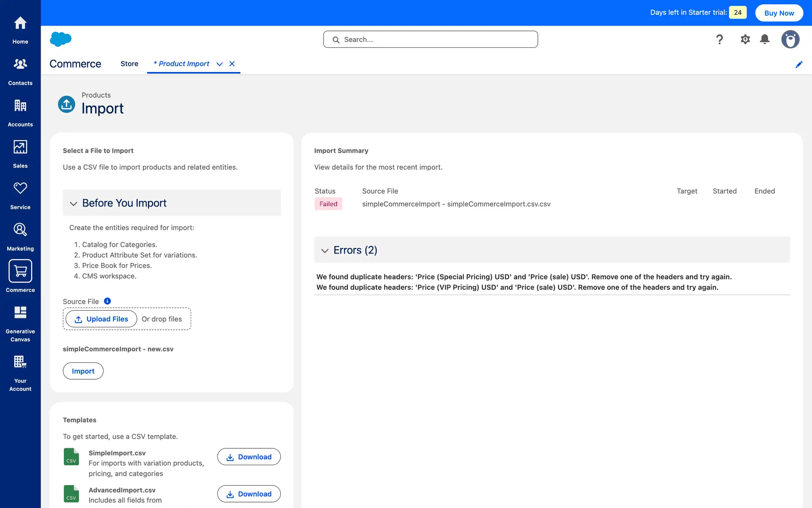Click the edit pencil icon
The width and height of the screenshot is (812, 508).
(799, 64)
